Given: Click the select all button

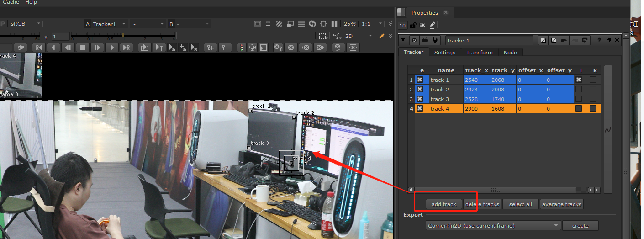Looking at the screenshot, I should (x=520, y=204).
